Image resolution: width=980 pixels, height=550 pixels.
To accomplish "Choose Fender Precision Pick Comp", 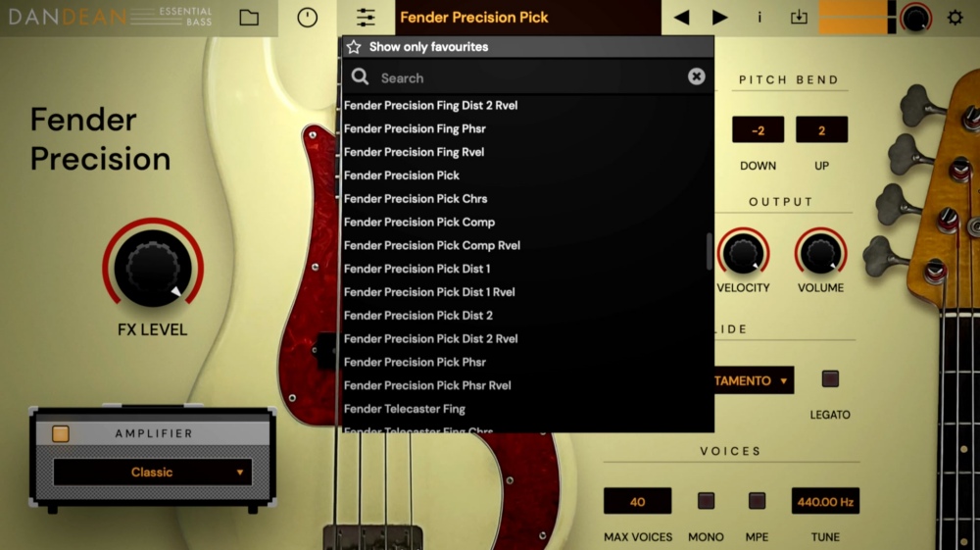I will (418, 222).
